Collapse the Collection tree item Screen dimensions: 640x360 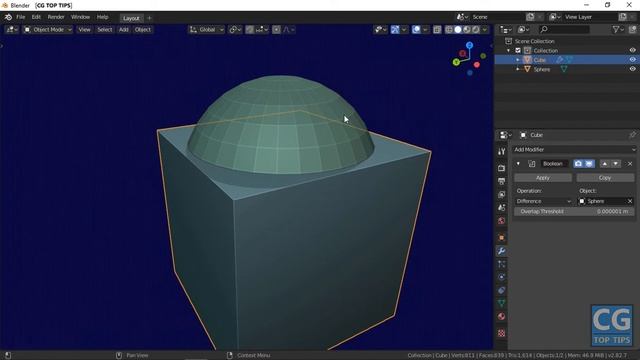click(509, 51)
